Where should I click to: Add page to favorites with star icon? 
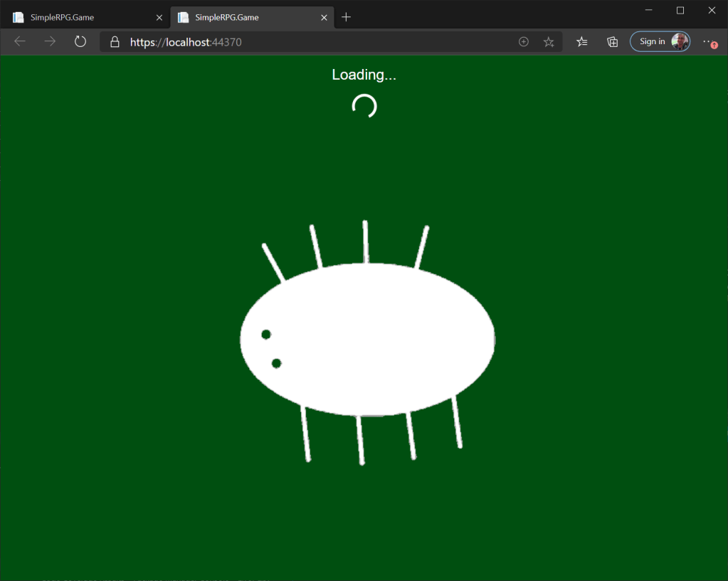click(x=549, y=42)
